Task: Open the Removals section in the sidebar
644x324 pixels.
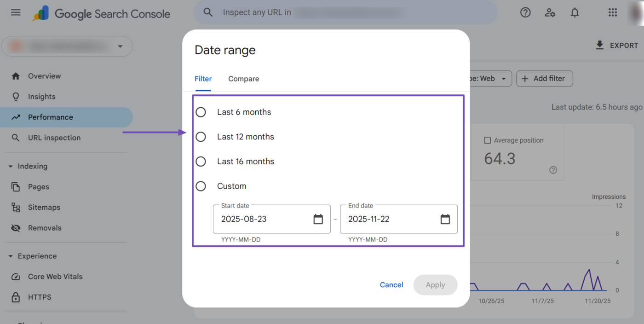Action: pos(45,227)
